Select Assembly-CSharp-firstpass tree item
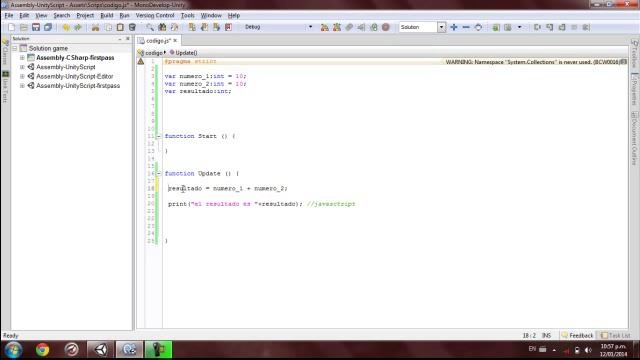The height and width of the screenshot is (360, 640). point(75,58)
